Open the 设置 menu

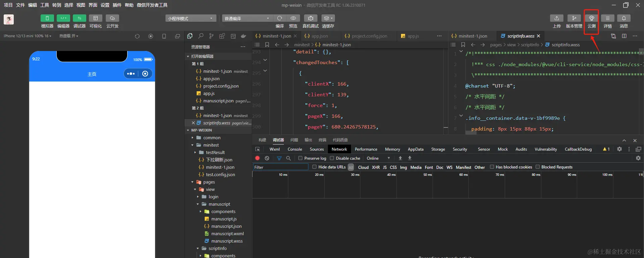pyautogui.click(x=105, y=5)
